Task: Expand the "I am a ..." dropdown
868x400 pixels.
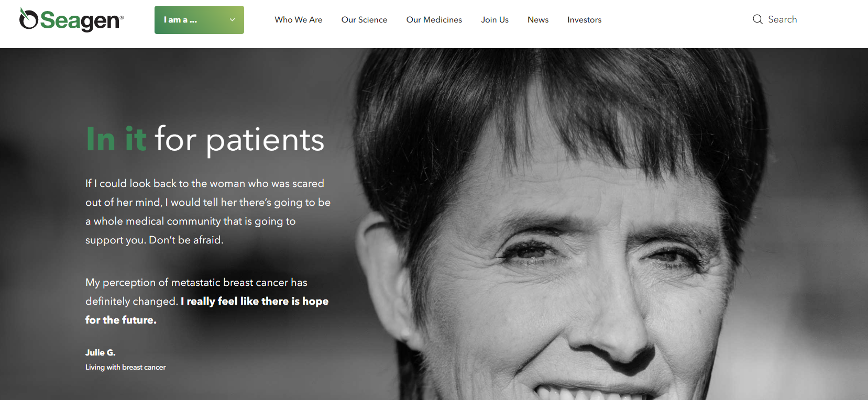Action: (199, 20)
